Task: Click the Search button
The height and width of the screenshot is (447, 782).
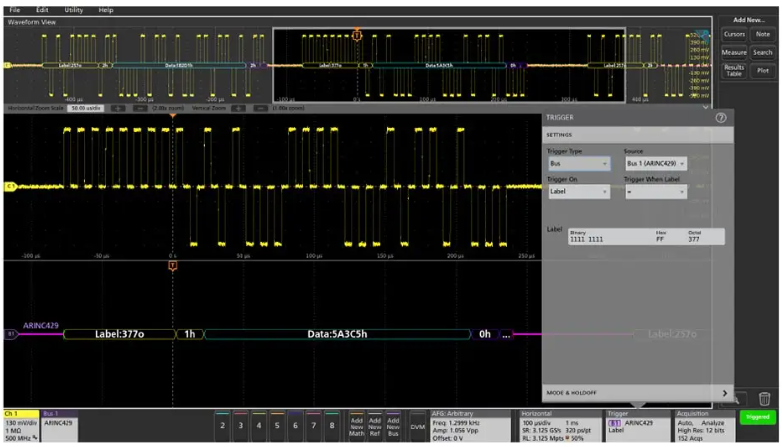Action: pyautogui.click(x=763, y=52)
